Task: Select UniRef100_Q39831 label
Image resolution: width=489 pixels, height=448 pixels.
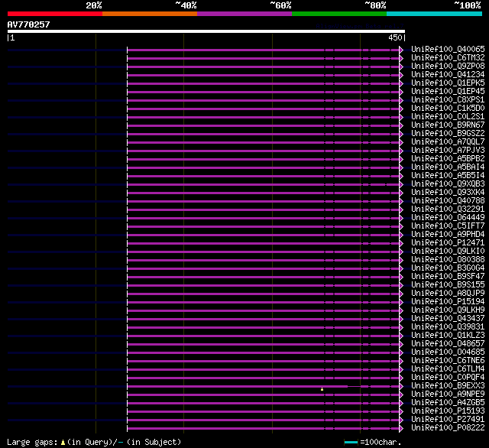Action: [448, 327]
